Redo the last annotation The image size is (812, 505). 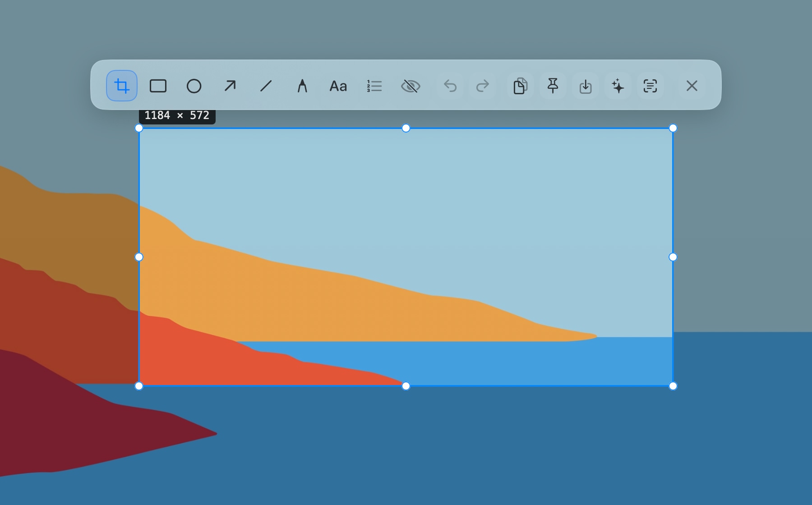(483, 86)
